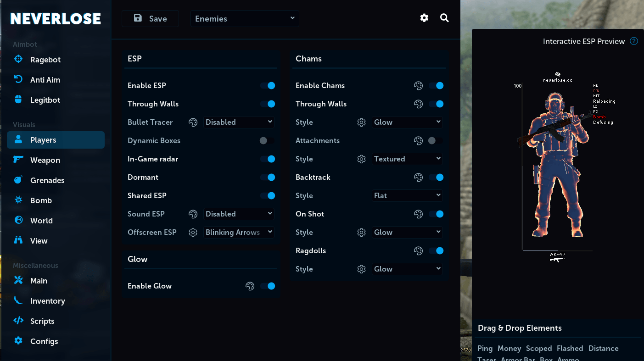Toggle Shared ESP switch
The height and width of the screenshot is (361, 644).
(x=268, y=196)
